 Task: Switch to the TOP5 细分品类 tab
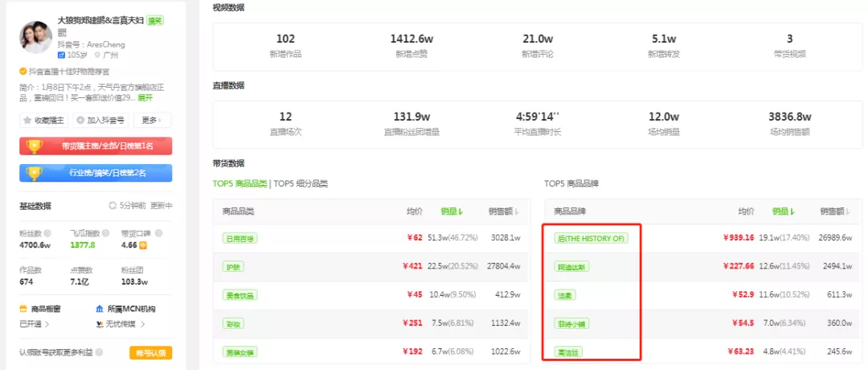[301, 183]
